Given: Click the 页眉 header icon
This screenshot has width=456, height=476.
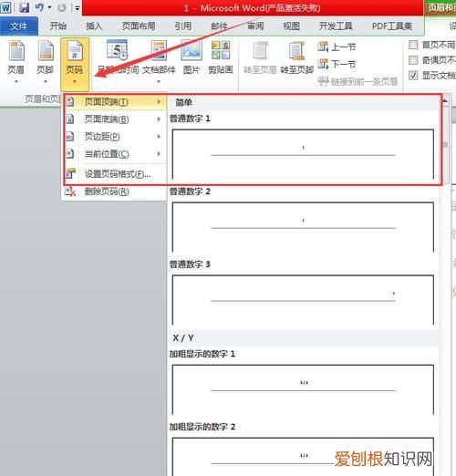Looking at the screenshot, I should [x=16, y=51].
